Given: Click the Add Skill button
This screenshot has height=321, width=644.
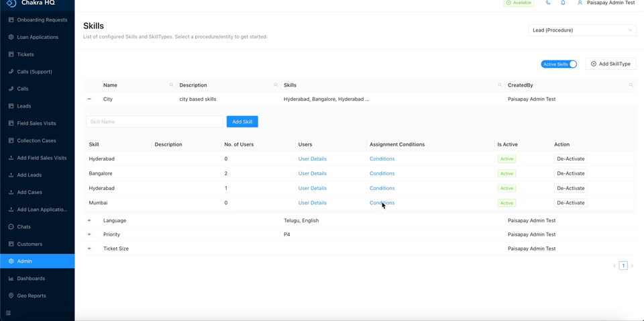Looking at the screenshot, I should pyautogui.click(x=242, y=122).
